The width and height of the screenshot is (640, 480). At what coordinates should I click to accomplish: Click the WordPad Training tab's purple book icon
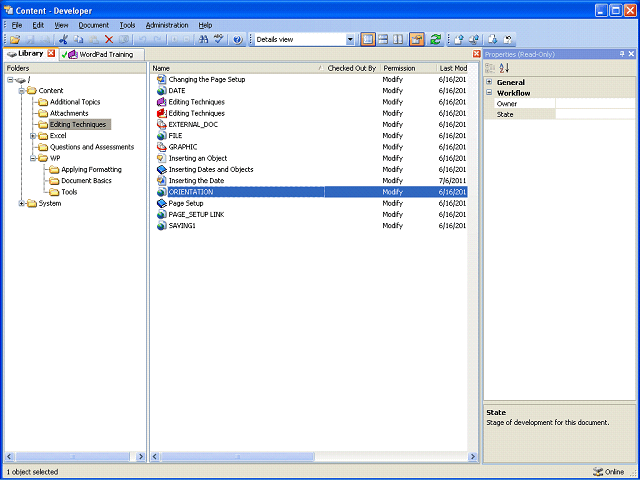pos(73,54)
